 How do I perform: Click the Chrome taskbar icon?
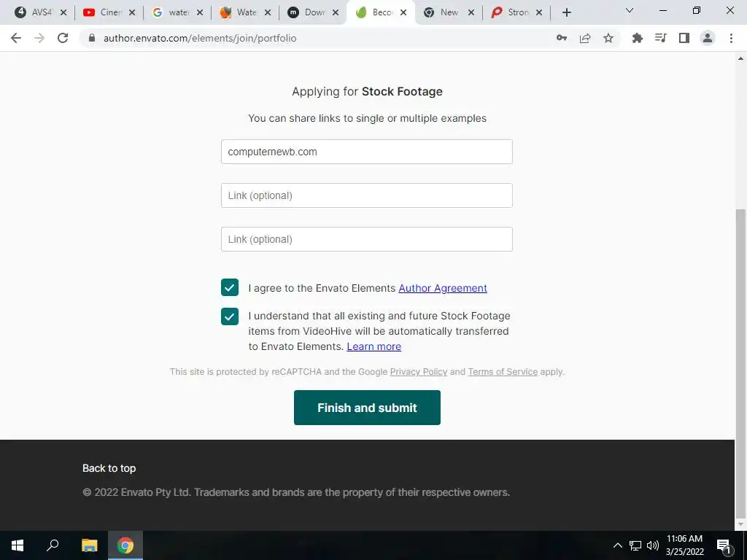click(x=125, y=545)
